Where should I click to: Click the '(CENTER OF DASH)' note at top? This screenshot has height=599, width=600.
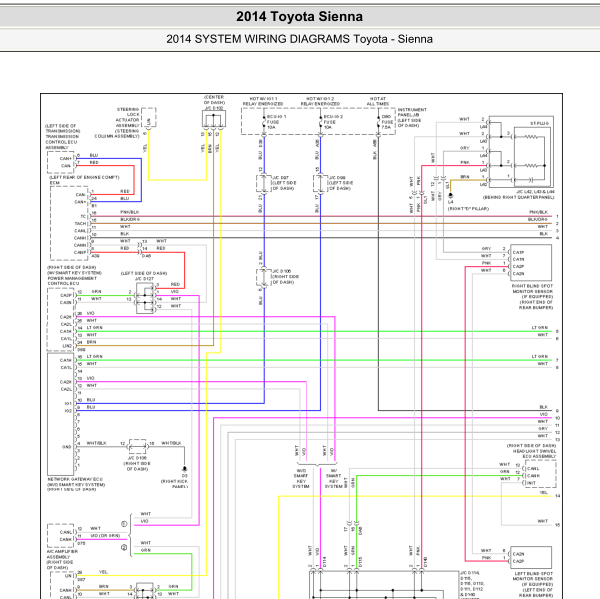click(x=214, y=100)
